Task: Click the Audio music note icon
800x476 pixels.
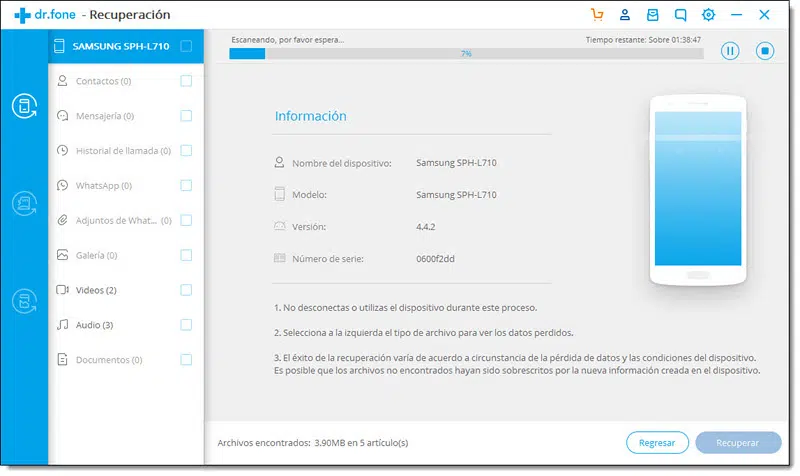Action: click(x=62, y=324)
